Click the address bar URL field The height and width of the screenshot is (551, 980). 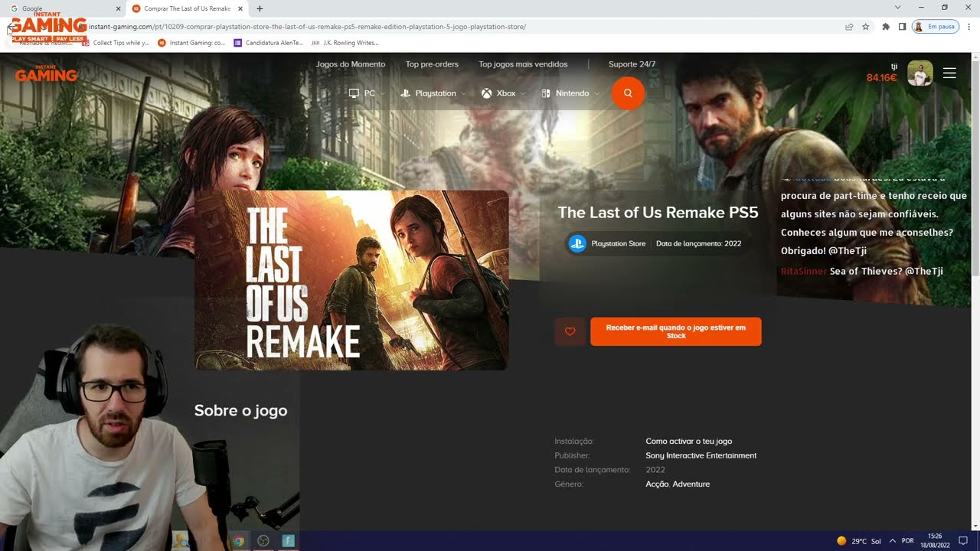click(x=459, y=27)
